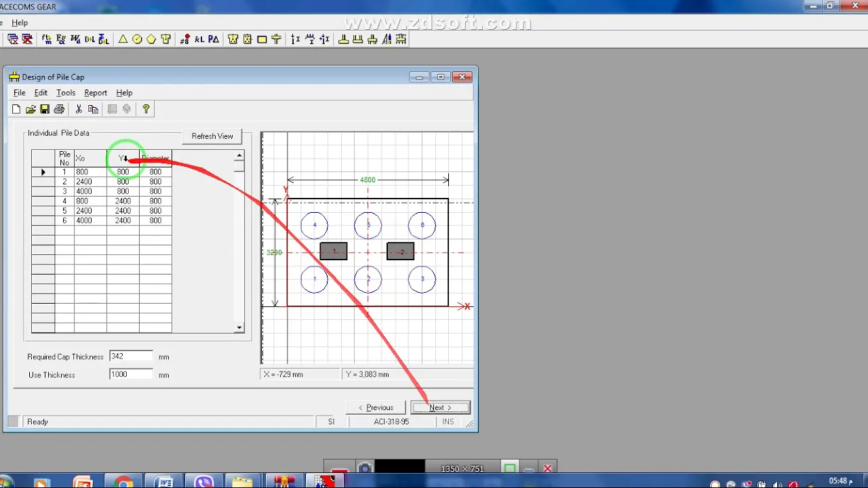The image size is (868, 488).
Task: Click the Refresh View button
Action: click(x=212, y=136)
